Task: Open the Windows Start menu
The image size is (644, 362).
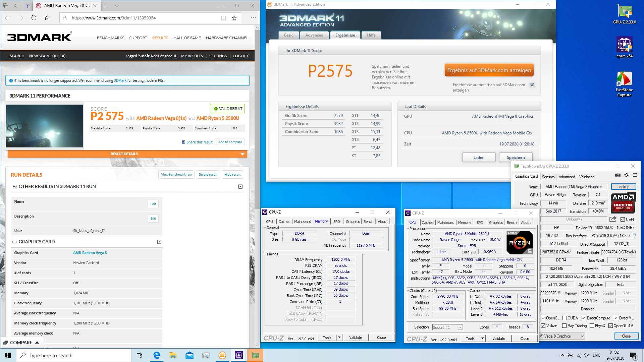Action: [x=8, y=355]
